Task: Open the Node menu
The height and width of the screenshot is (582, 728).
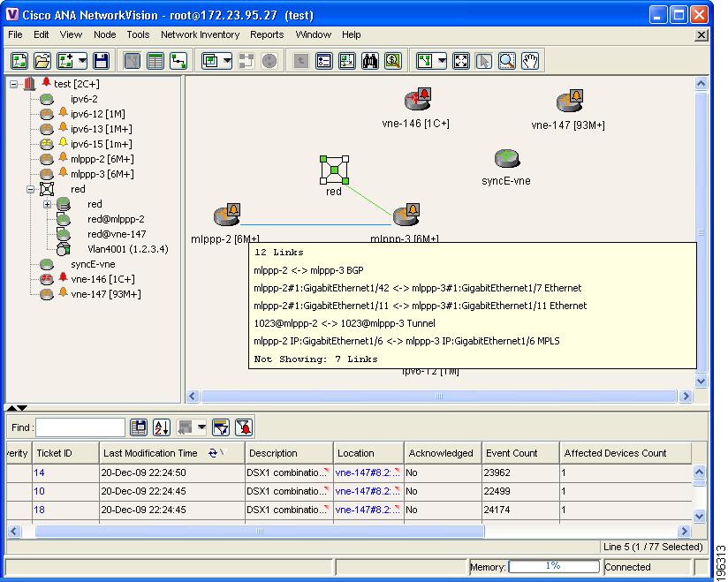Action: [105, 34]
